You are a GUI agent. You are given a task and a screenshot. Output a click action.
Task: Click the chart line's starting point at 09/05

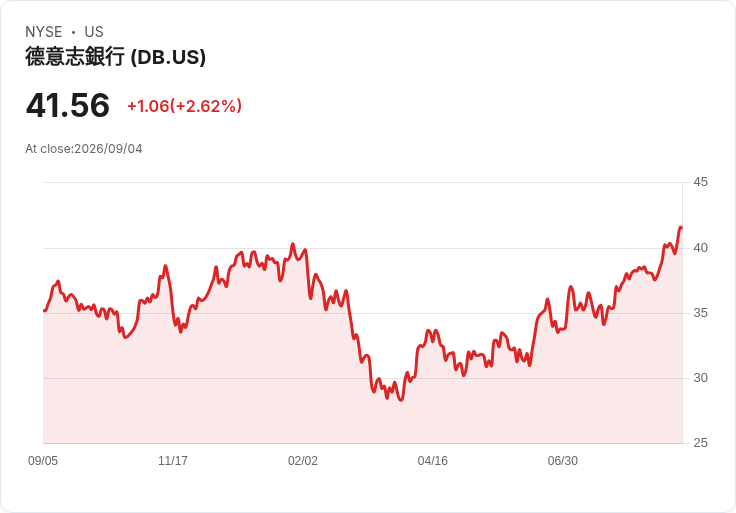point(44,310)
